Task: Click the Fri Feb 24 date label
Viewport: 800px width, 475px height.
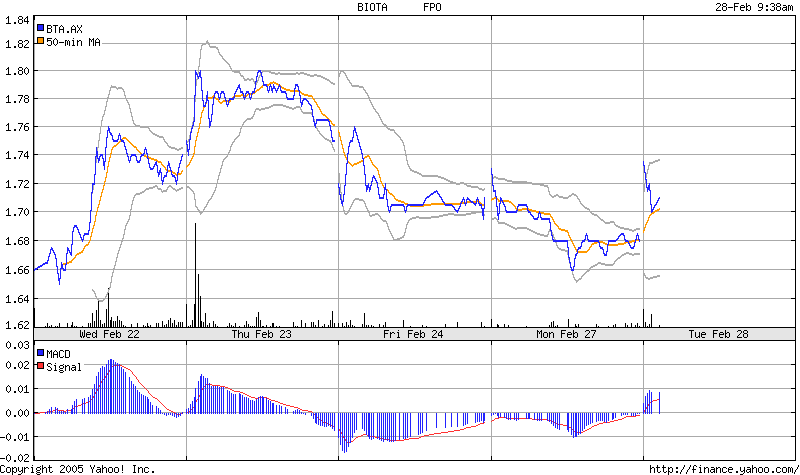Action: 413,334
